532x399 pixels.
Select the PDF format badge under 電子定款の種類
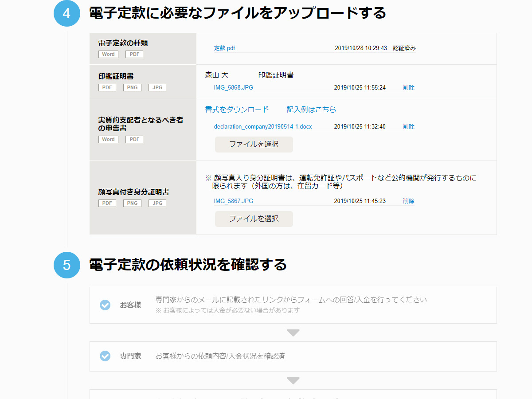134,54
